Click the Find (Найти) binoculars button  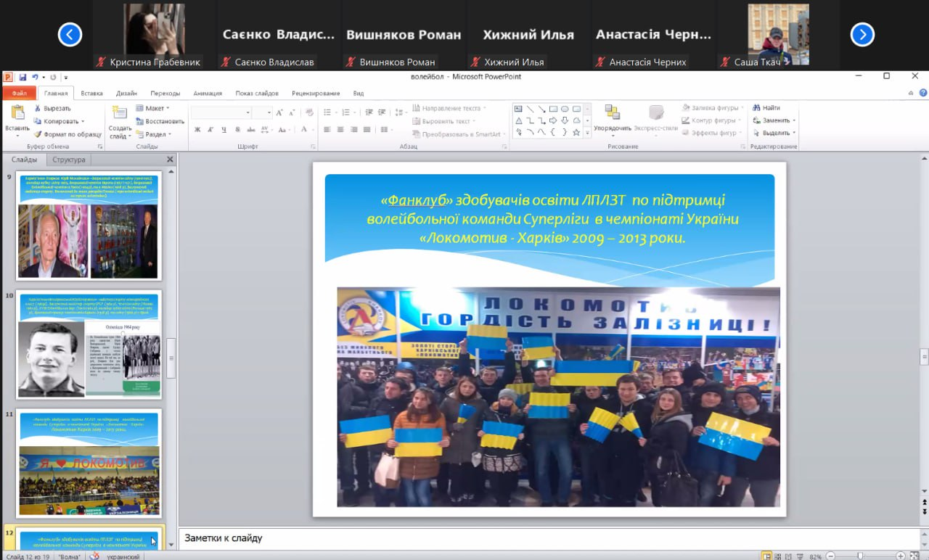(x=766, y=108)
